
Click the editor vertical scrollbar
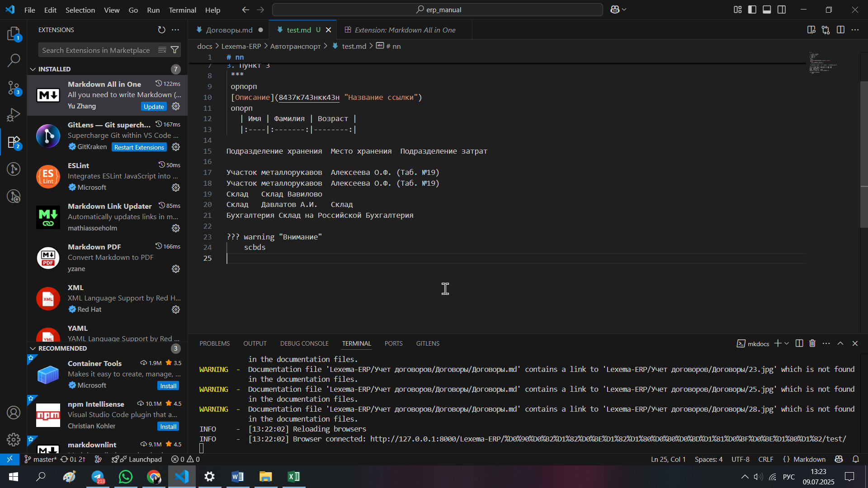coord(864,154)
